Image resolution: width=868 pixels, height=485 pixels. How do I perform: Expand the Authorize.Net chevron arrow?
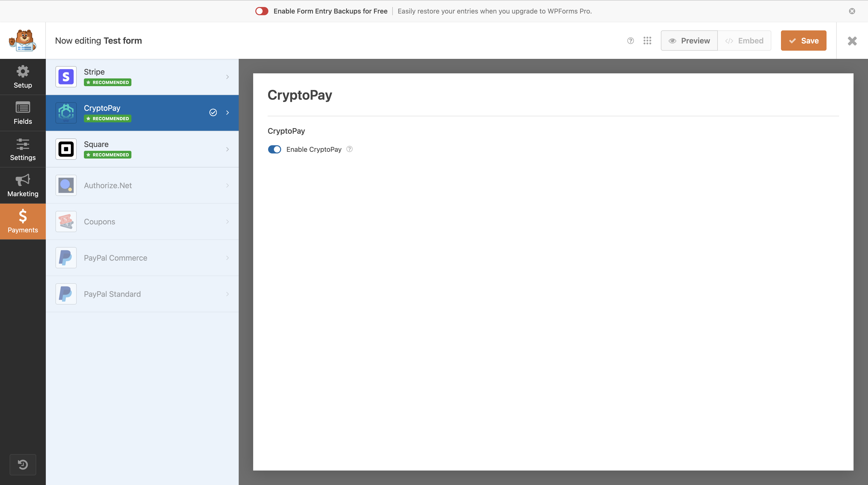tap(227, 186)
